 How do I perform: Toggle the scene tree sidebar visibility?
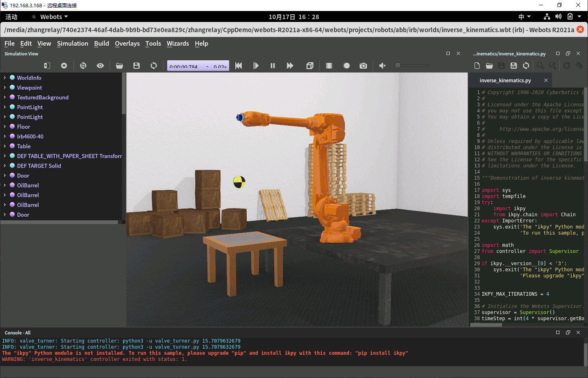click(47, 66)
